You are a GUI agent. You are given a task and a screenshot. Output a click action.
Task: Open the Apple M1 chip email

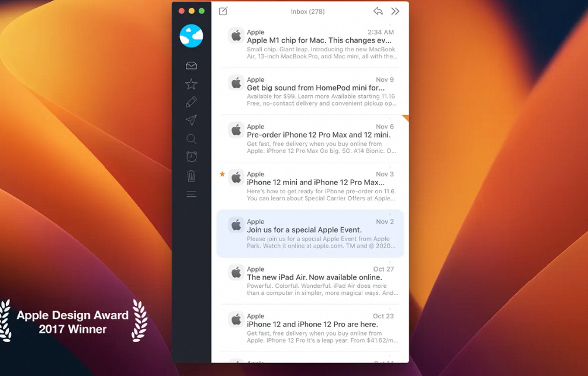(x=310, y=44)
